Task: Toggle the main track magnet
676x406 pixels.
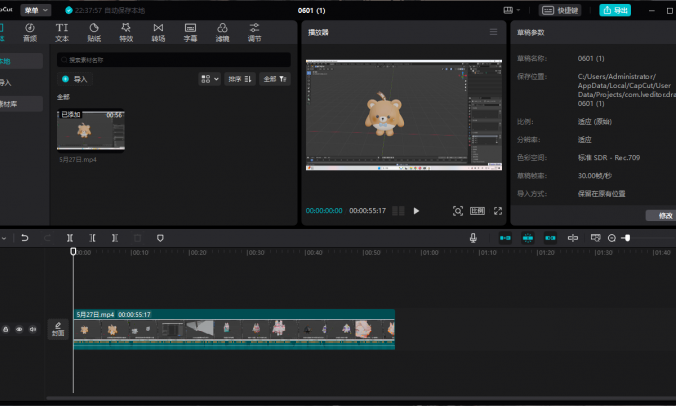Action: coord(505,238)
